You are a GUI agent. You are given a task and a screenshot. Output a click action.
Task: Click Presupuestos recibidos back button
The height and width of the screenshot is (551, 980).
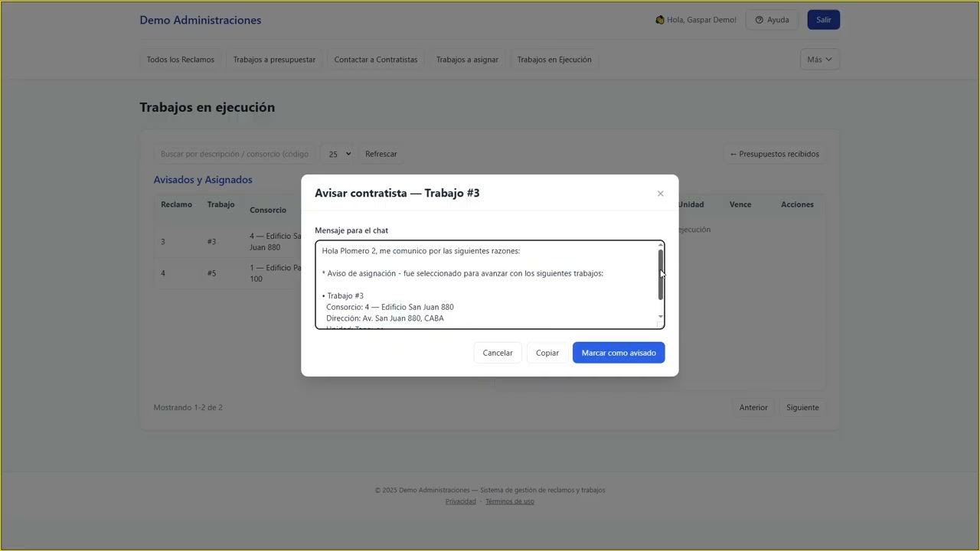[775, 154]
